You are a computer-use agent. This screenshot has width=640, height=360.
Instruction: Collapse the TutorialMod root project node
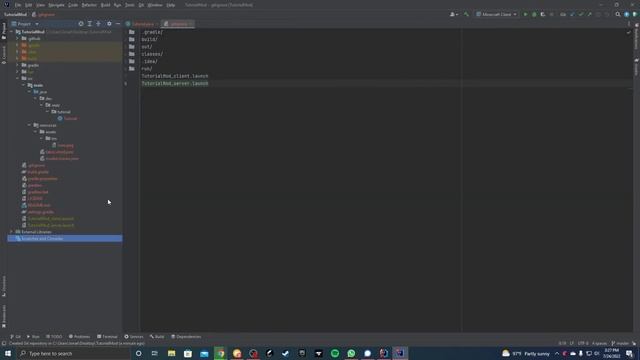(x=12, y=32)
